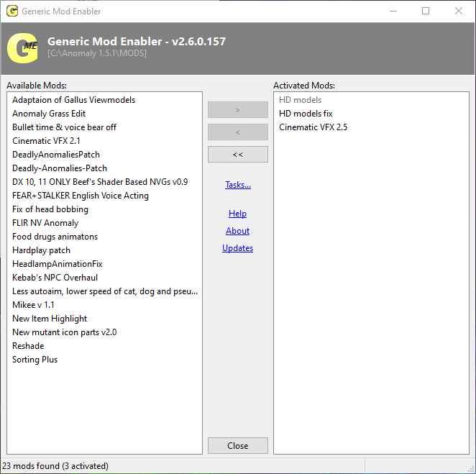Open the Tasks... link

[x=237, y=185]
